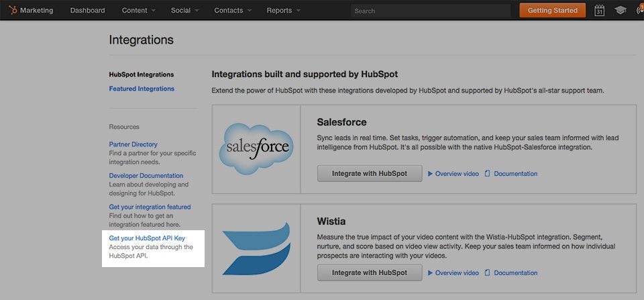Click Integrate with HubSpot for Salesforce
Image resolution: width=644 pixels, height=300 pixels.
pos(370,173)
